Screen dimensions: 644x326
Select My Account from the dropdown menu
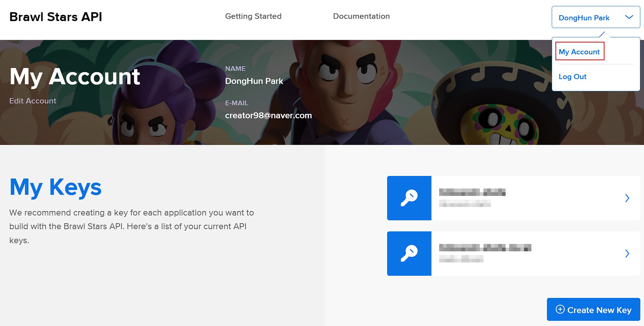tap(579, 52)
